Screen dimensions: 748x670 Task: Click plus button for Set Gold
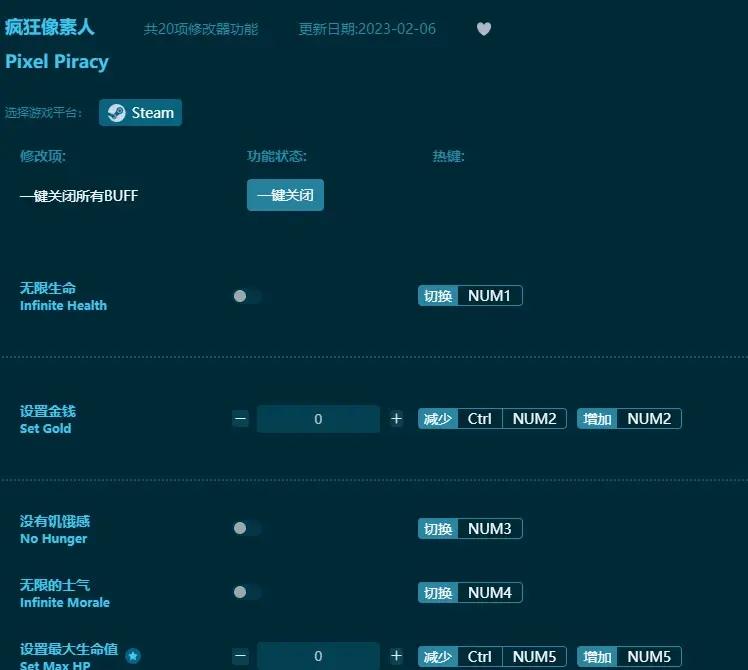pos(396,419)
